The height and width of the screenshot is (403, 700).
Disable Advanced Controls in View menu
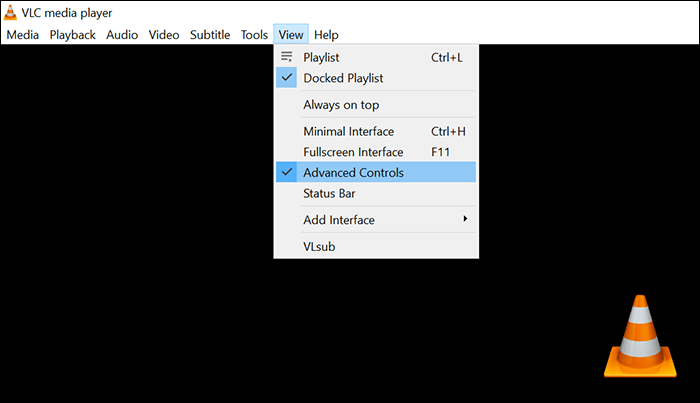pyautogui.click(x=353, y=173)
